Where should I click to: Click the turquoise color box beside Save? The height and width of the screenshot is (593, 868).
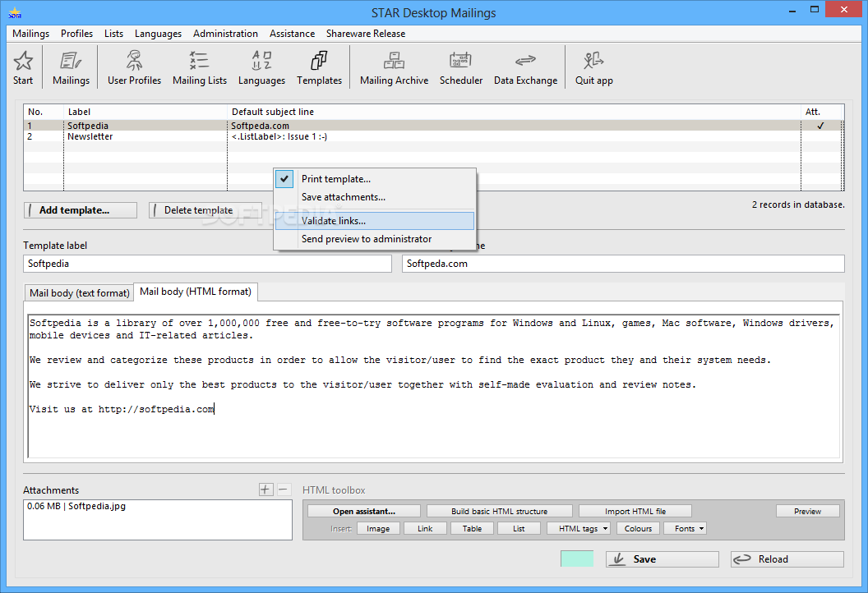coord(577,559)
